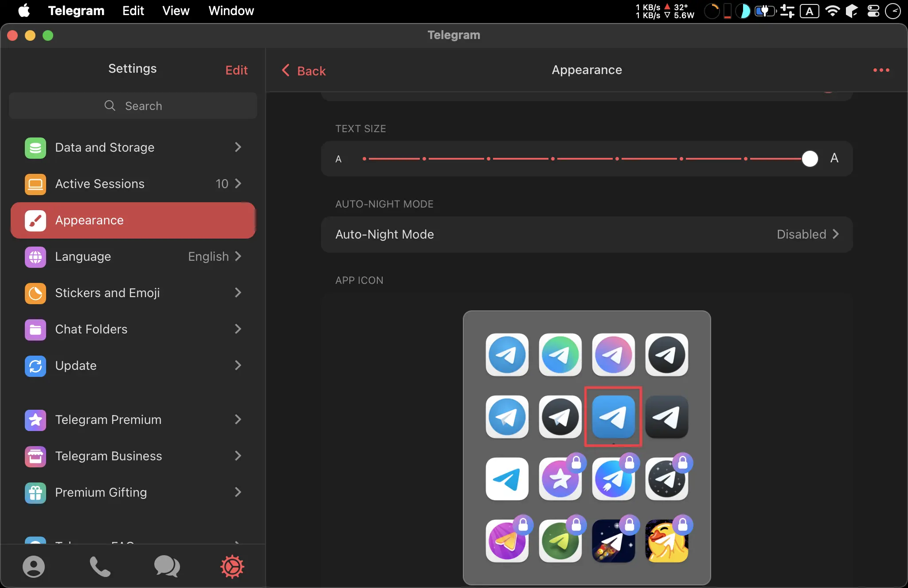908x588 pixels.
Task: Expand the Active Sessions panel
Action: [x=133, y=184]
